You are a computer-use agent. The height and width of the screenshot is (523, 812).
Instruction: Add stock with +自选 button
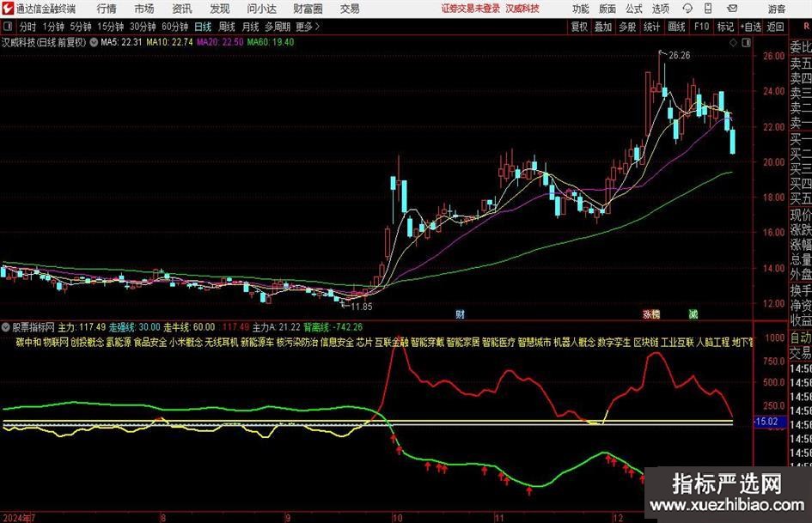pos(751,27)
